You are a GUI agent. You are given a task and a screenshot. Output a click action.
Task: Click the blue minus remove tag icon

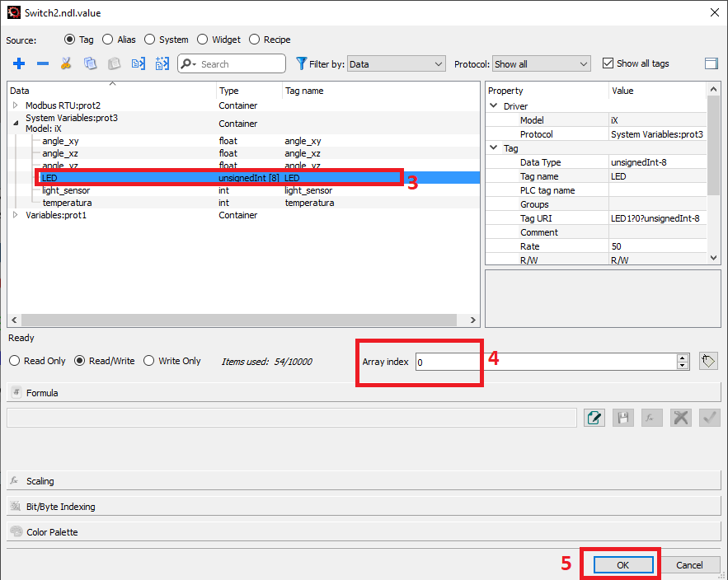(43, 63)
